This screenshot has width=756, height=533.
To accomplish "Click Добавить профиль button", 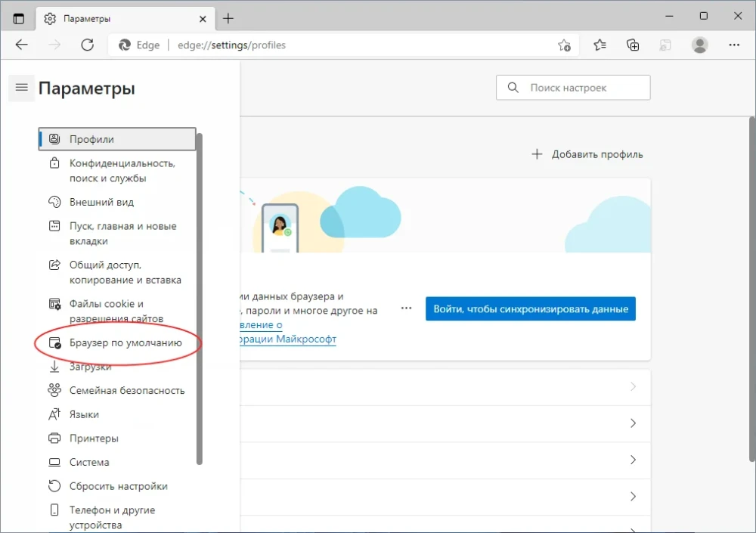I will [587, 154].
